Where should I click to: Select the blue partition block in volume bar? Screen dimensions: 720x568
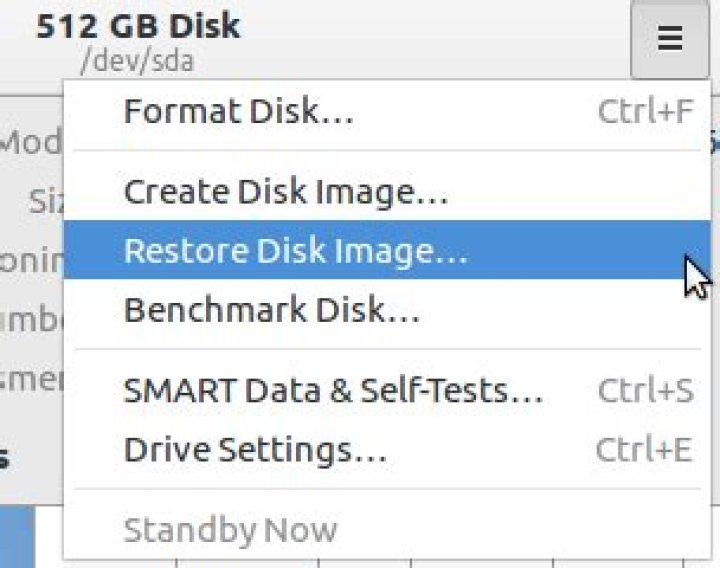[17, 536]
